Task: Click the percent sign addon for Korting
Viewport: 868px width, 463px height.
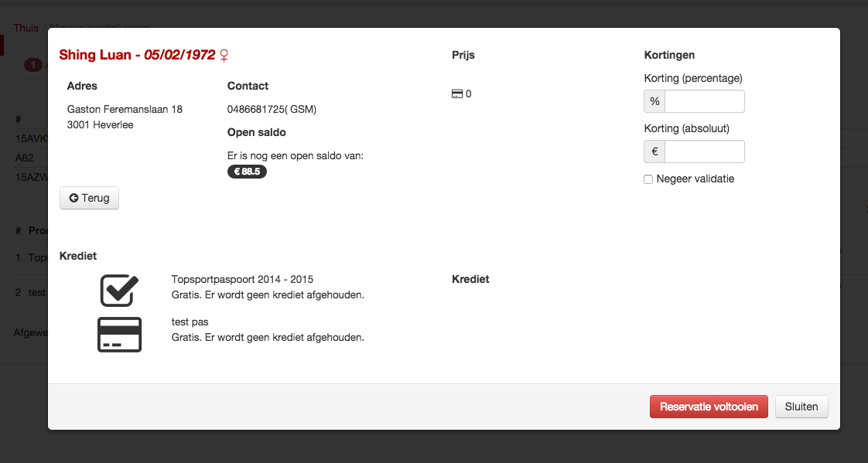Action: point(654,101)
